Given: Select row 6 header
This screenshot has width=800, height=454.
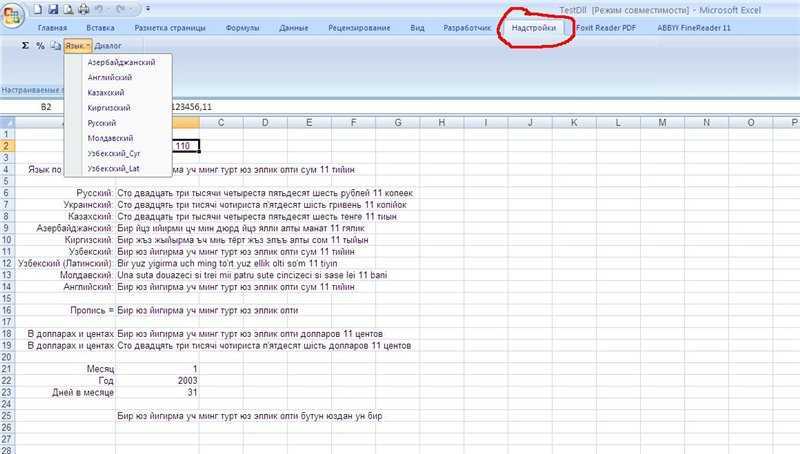Looking at the screenshot, I should (x=7, y=193).
